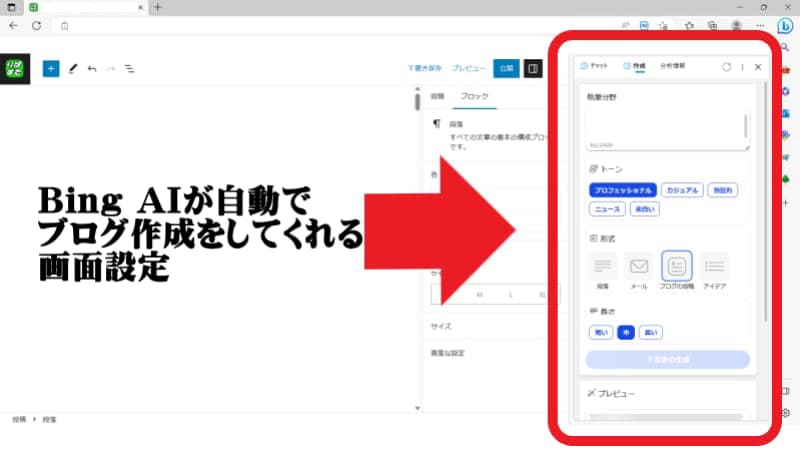Choose the 段落 paragraph format
The height and width of the screenshot is (450, 800).
pos(603,271)
